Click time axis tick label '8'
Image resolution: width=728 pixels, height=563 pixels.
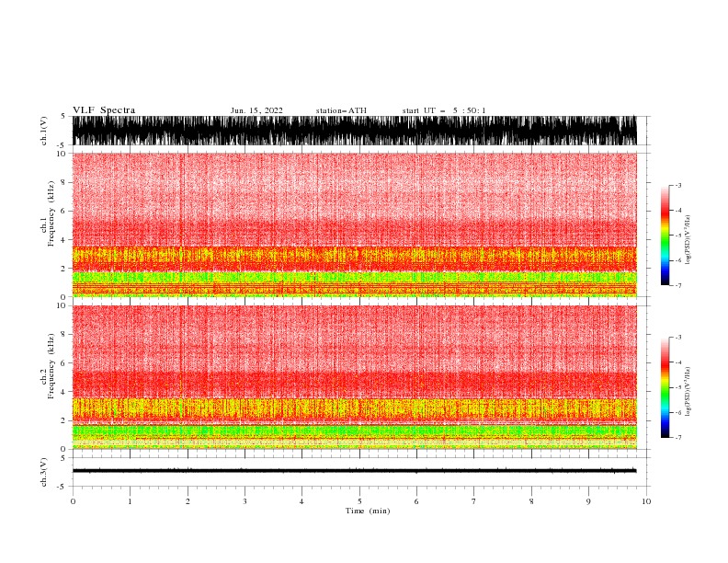click(531, 501)
